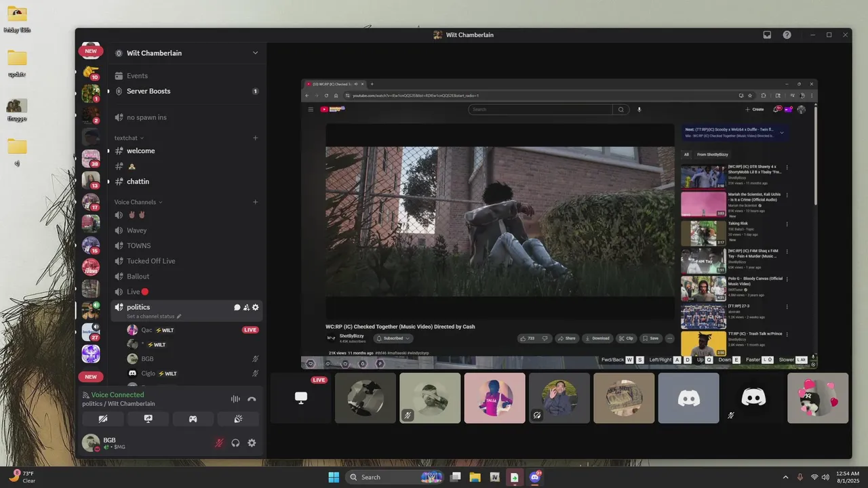Image resolution: width=868 pixels, height=488 pixels.
Task: Open Discord icon on the taskbar
Action: point(535,477)
